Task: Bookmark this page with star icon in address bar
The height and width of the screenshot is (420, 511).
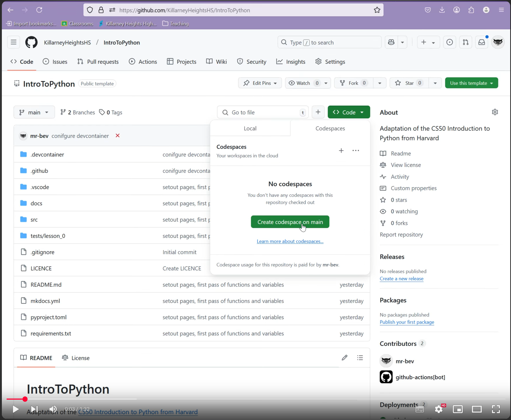Action: point(377,10)
